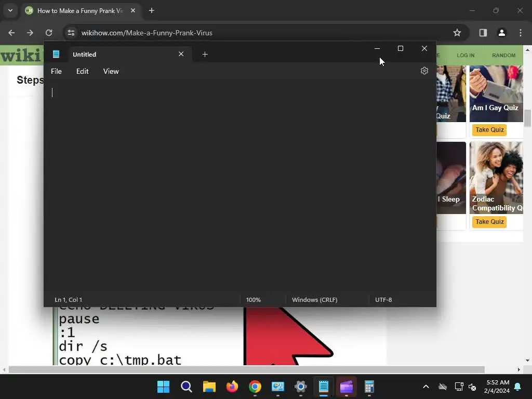Take the Am I Gay Quiz
The width and height of the screenshot is (532, 399).
click(x=489, y=130)
